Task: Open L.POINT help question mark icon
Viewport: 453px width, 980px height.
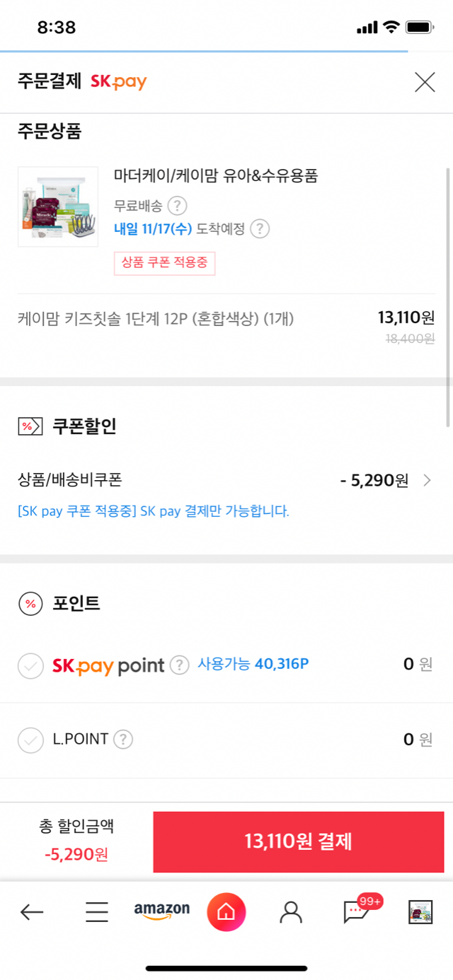Action: 124,740
